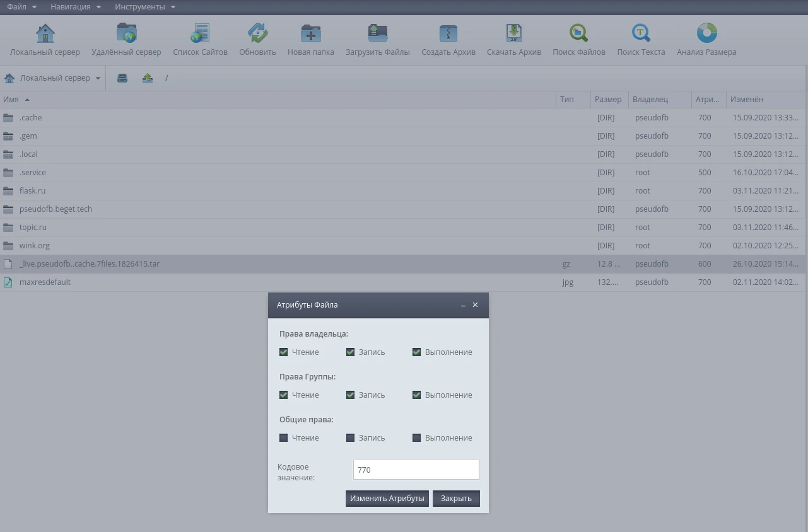Click the Закрыть button in dialog
The width and height of the screenshot is (808, 532).
pyautogui.click(x=456, y=499)
